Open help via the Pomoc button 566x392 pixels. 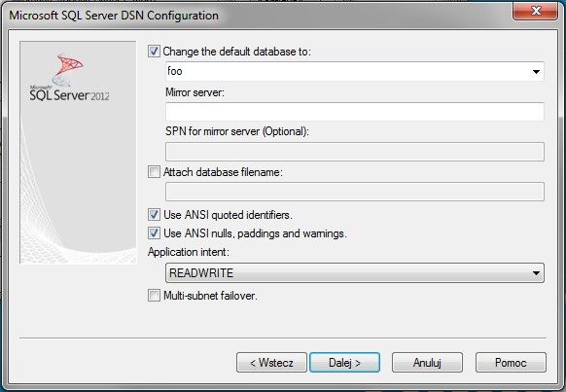[511, 363]
